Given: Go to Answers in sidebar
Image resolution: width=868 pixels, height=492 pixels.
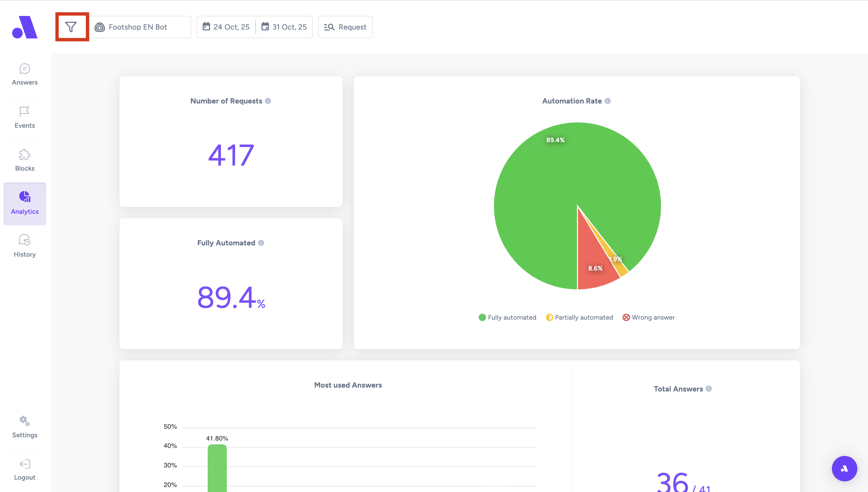Looking at the screenshot, I should [x=25, y=74].
